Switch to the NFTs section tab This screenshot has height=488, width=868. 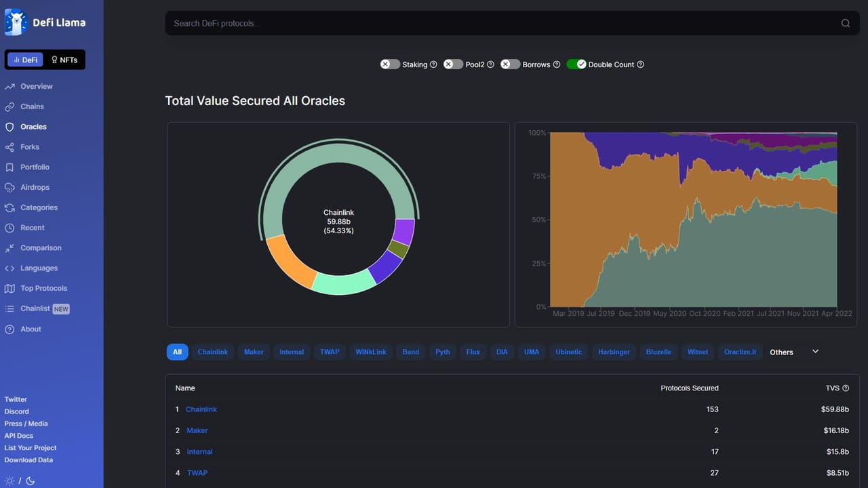(x=64, y=60)
